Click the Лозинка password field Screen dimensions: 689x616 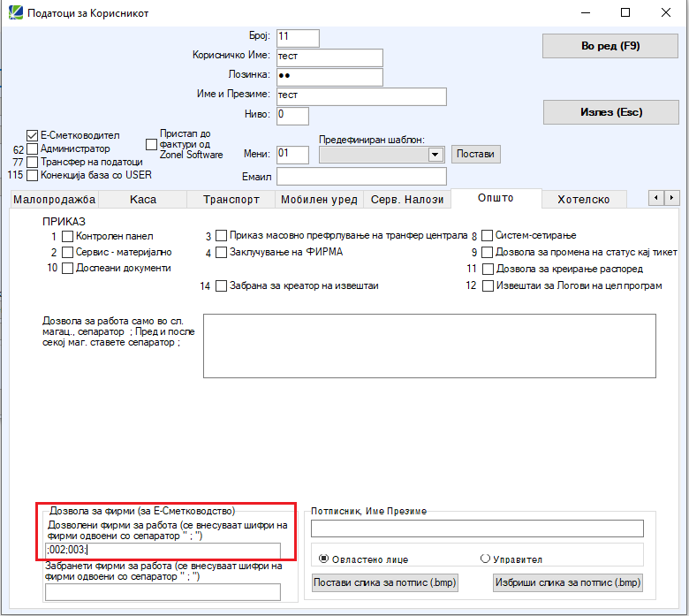tap(329, 77)
